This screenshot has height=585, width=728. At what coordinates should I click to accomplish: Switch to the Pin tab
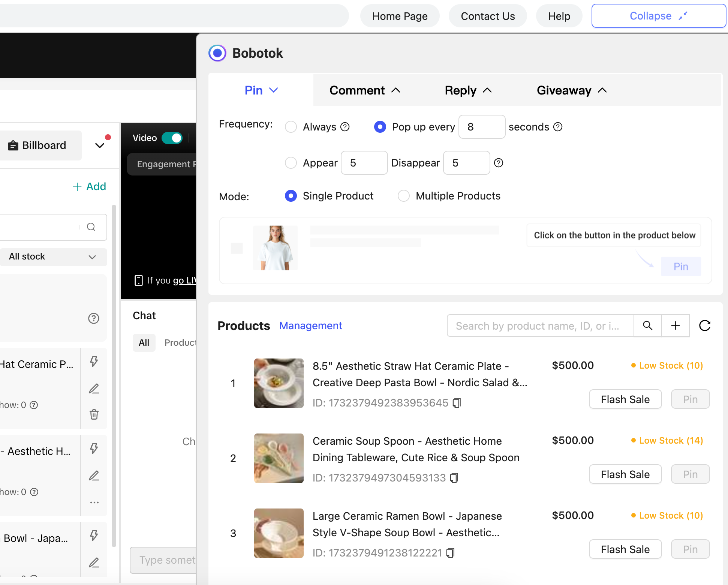coord(261,90)
